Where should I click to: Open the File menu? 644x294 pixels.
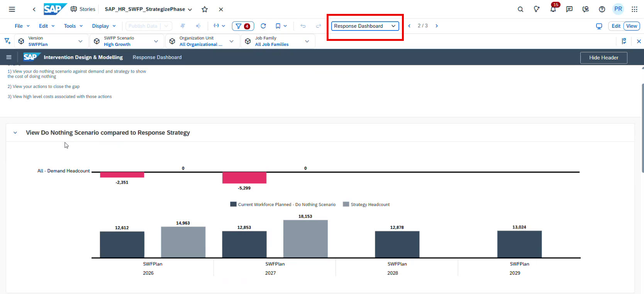point(22,26)
